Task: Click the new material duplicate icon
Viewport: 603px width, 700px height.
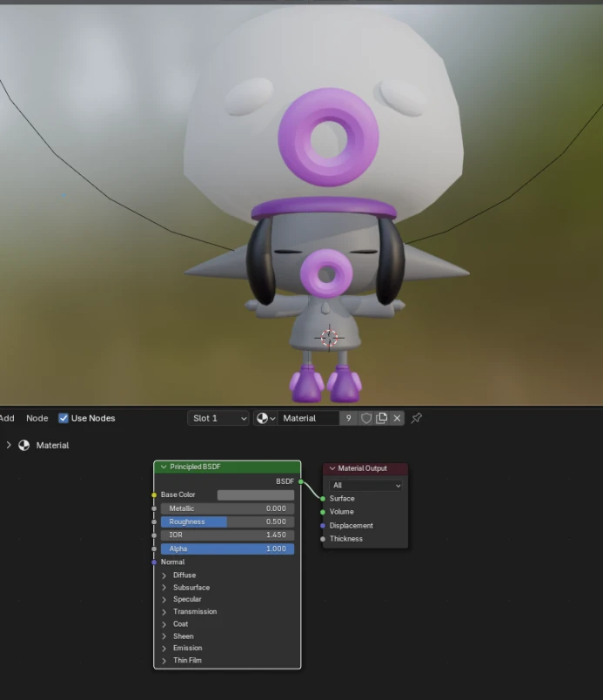Action: 381,419
